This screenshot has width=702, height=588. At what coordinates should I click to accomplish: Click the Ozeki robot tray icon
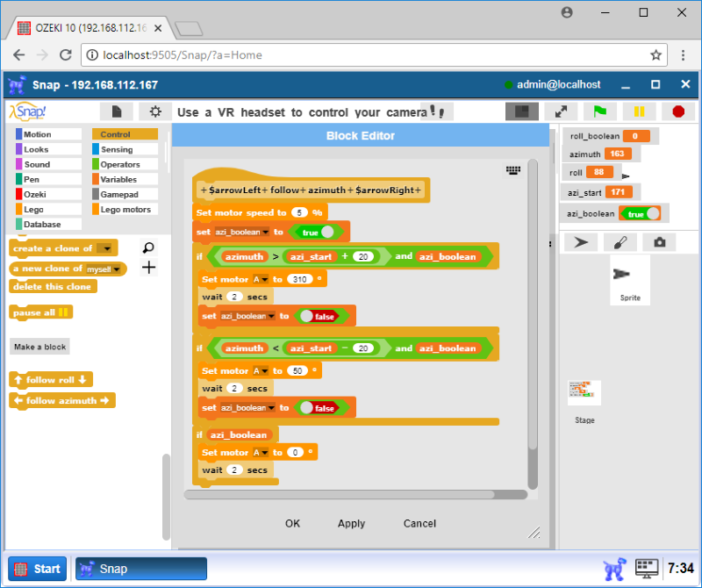point(614,569)
